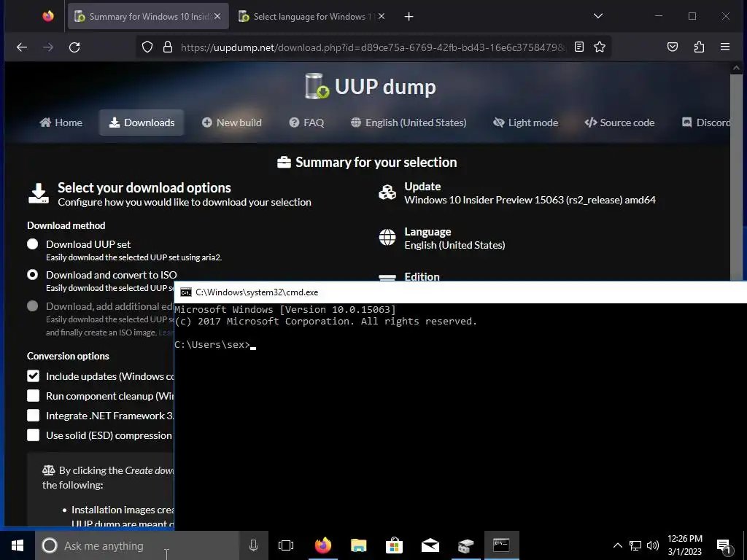Click the Windows 10 Insider Preview 15063 text

click(530, 200)
